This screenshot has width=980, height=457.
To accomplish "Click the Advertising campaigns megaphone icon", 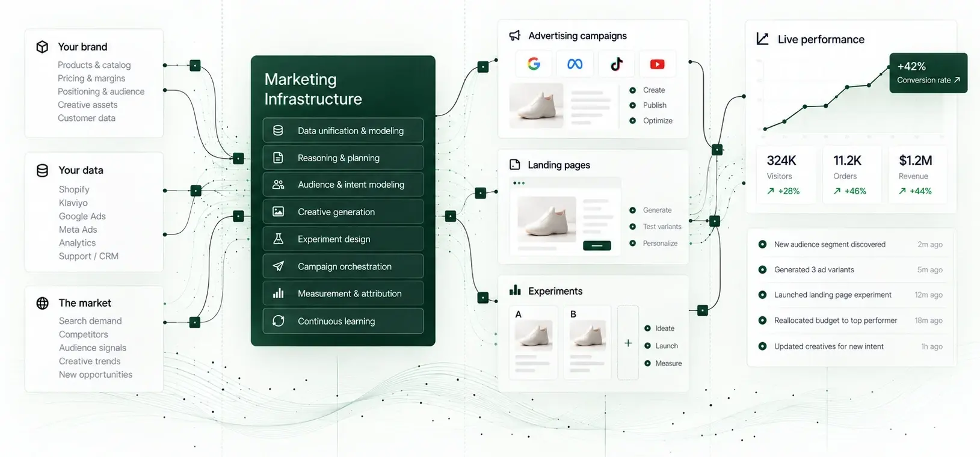I will click(514, 35).
